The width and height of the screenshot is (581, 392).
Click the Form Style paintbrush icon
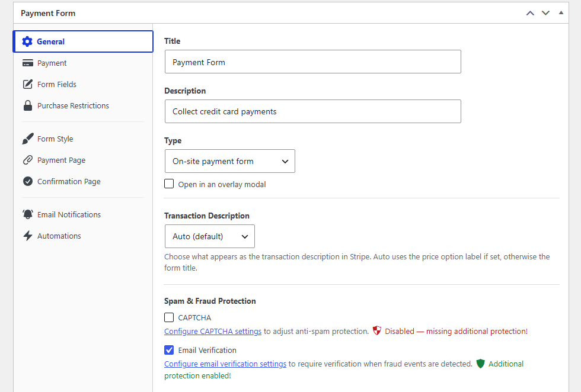28,139
